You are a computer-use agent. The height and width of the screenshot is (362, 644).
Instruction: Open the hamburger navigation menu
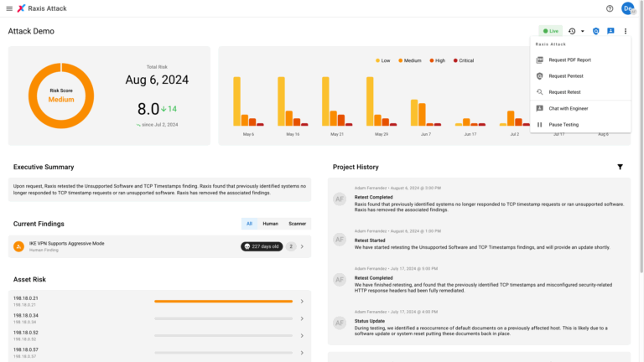point(9,8)
